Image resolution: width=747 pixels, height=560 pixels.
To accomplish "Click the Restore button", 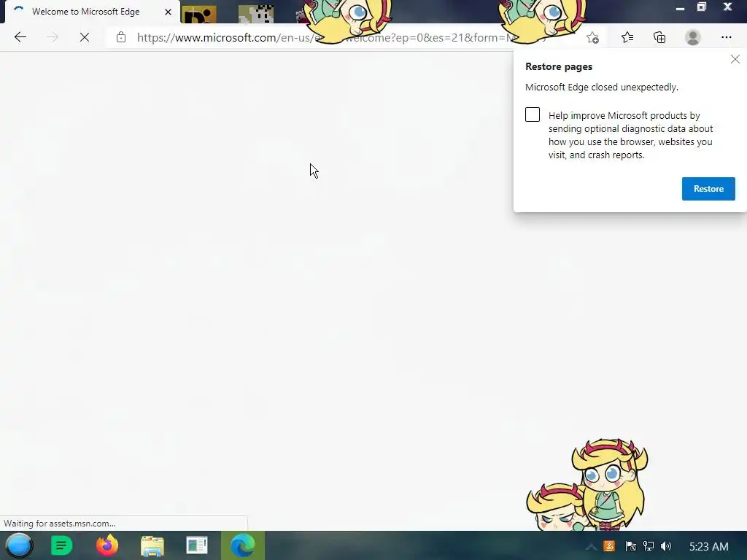I will click(708, 189).
